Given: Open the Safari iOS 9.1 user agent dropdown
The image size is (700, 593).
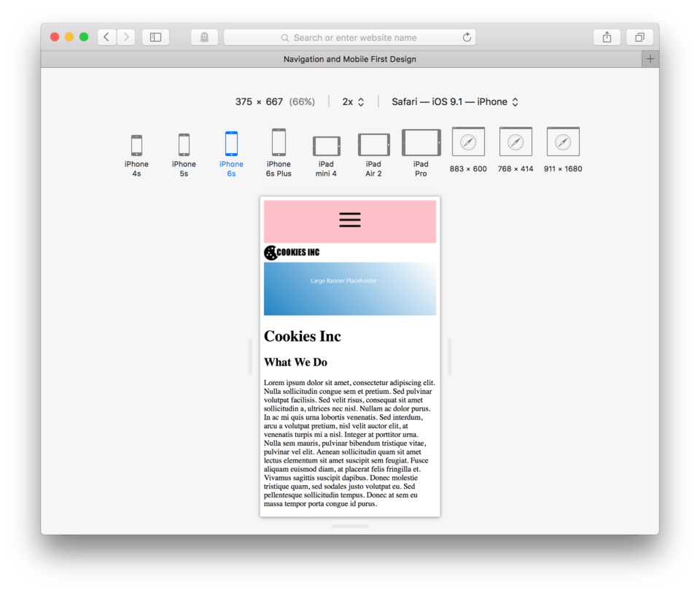Looking at the screenshot, I should coord(455,102).
